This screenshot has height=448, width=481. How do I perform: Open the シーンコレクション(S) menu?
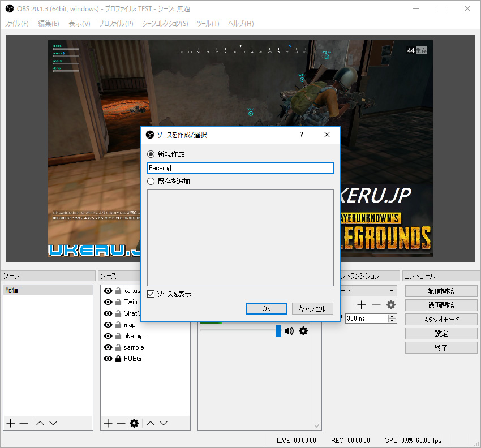point(165,24)
